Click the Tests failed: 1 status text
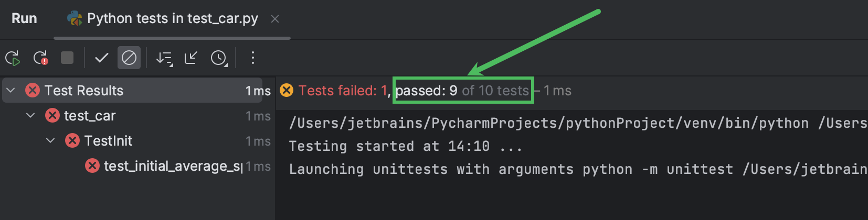Screen dimensions: 868x220 [343, 91]
